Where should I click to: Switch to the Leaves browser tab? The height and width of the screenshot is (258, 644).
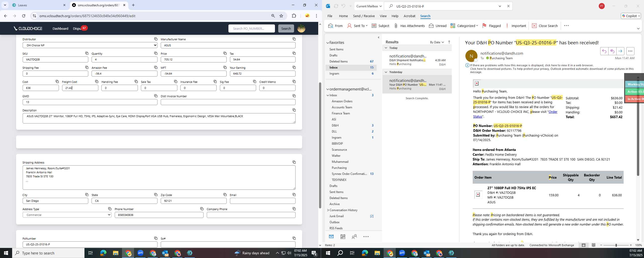39,5
